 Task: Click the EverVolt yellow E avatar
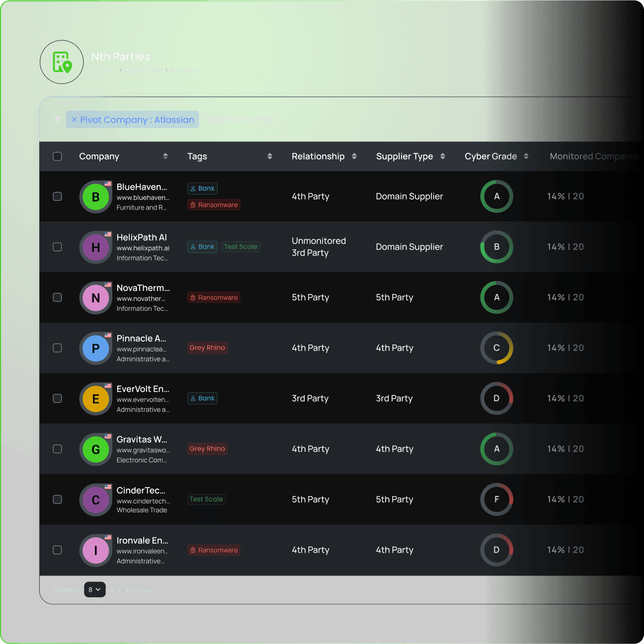(95, 399)
